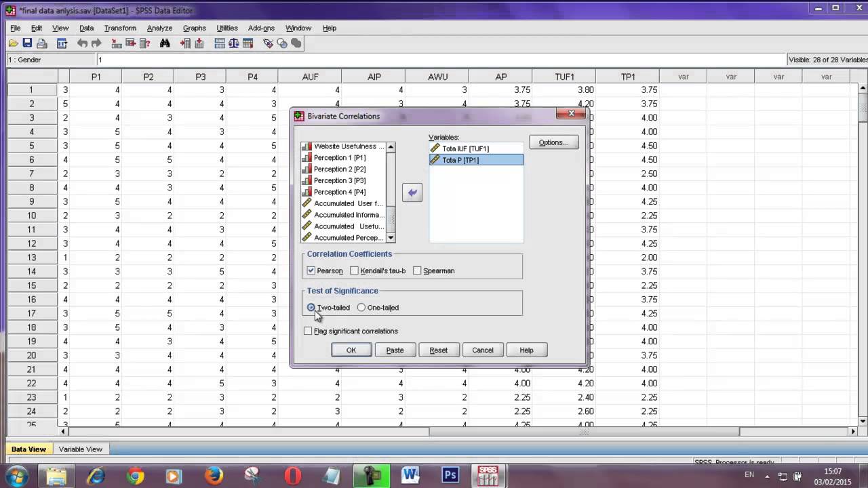Click the Insert Cases toolbar icon
868x488 pixels.
[x=185, y=43]
